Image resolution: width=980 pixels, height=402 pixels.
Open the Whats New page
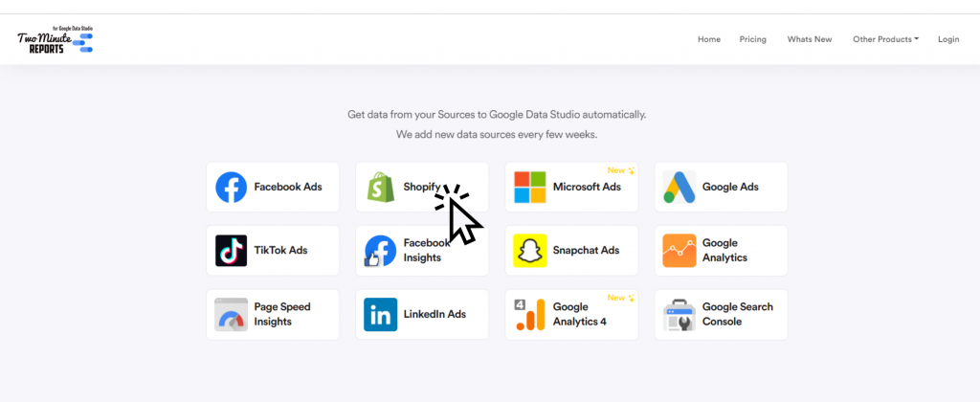(x=810, y=39)
